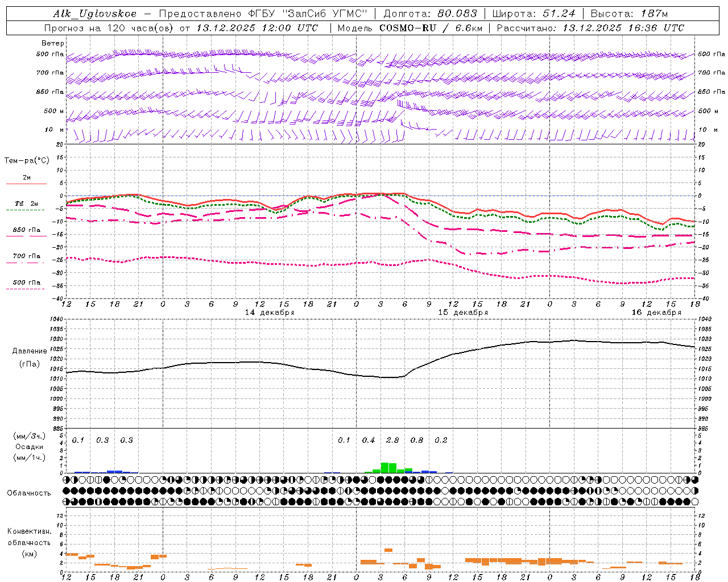Image resolution: width=728 pixels, height=582 pixels.
Task: Click the (мм/1ч.) hourly precipitation unit label
Action: click(x=28, y=458)
